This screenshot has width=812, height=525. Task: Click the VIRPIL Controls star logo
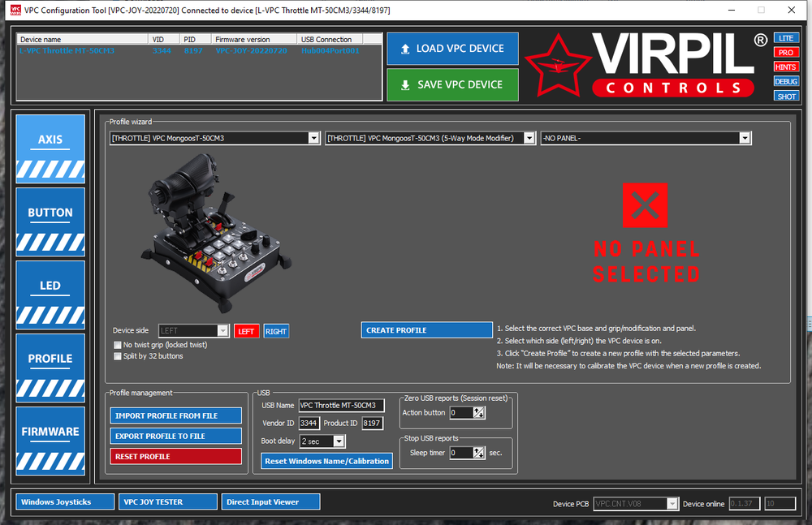pyautogui.click(x=558, y=67)
